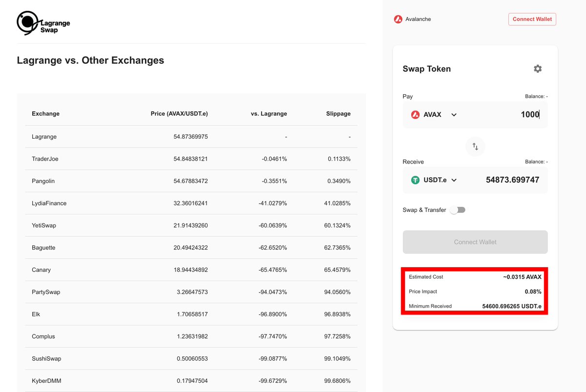
Task: Click the Swap Token panel title
Action: tap(427, 69)
